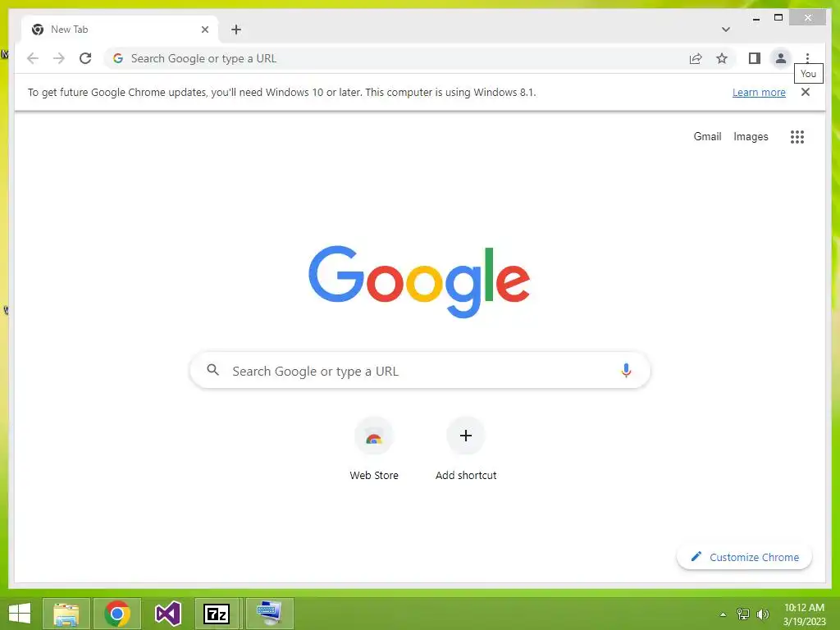Maximize the Chrome window
This screenshot has height=630, width=840.
point(778,18)
